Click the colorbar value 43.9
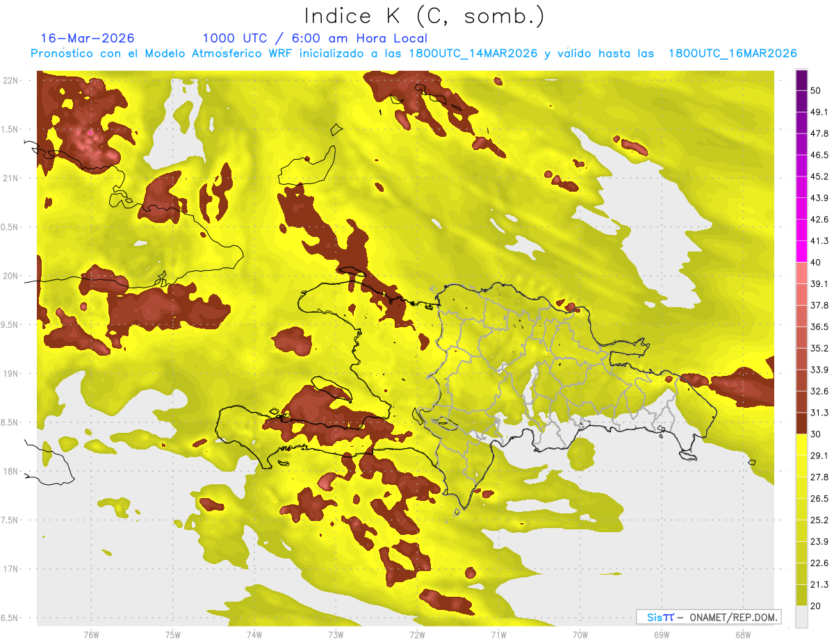Viewport: 834px width, 644px height. click(819, 198)
